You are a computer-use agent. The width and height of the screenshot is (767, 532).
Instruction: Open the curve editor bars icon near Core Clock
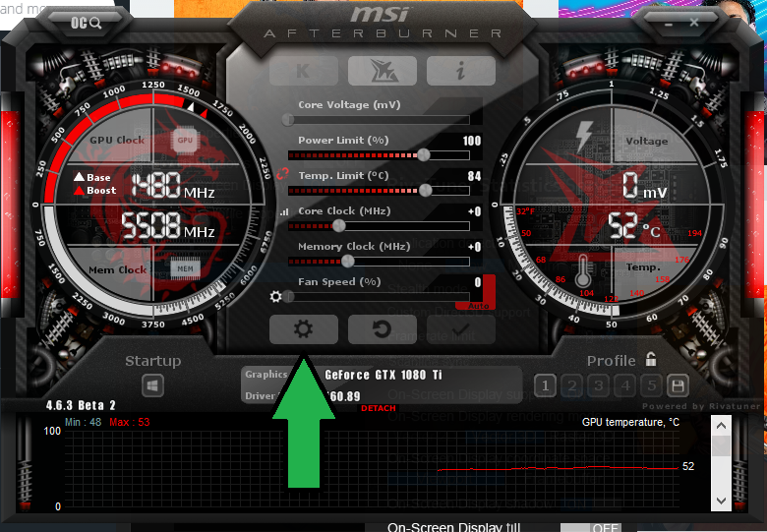click(x=284, y=211)
